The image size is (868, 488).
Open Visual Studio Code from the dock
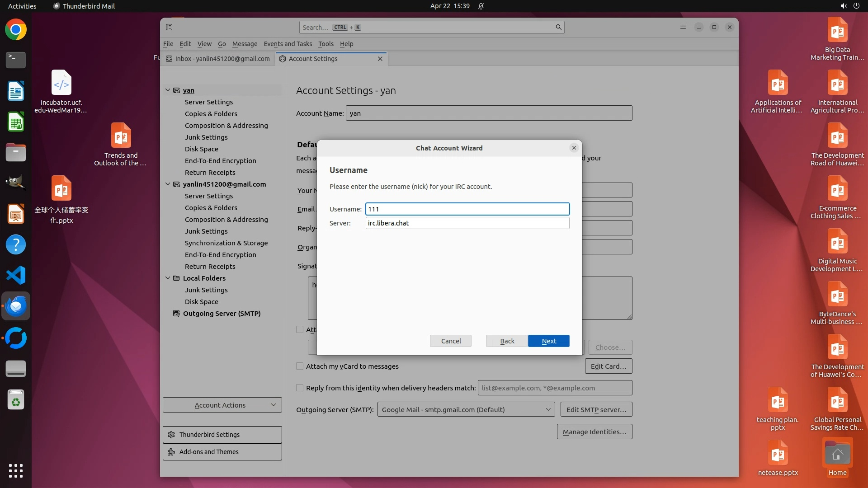point(16,275)
